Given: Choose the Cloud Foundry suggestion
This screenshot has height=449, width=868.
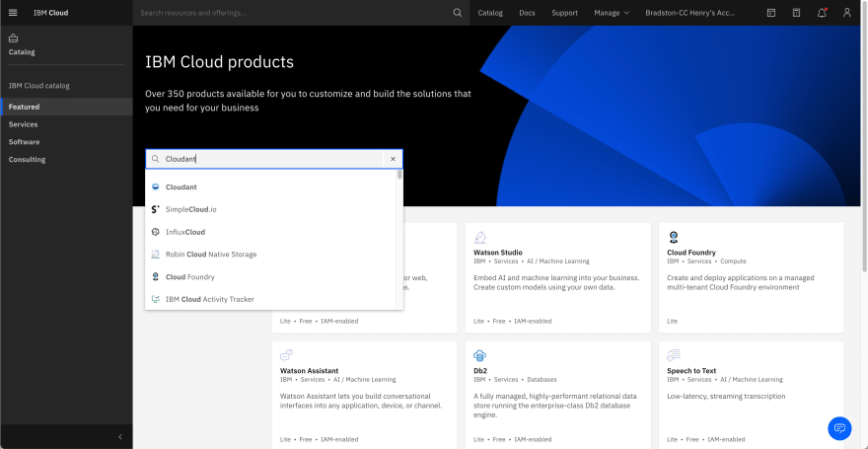Looking at the screenshot, I should 270,277.
